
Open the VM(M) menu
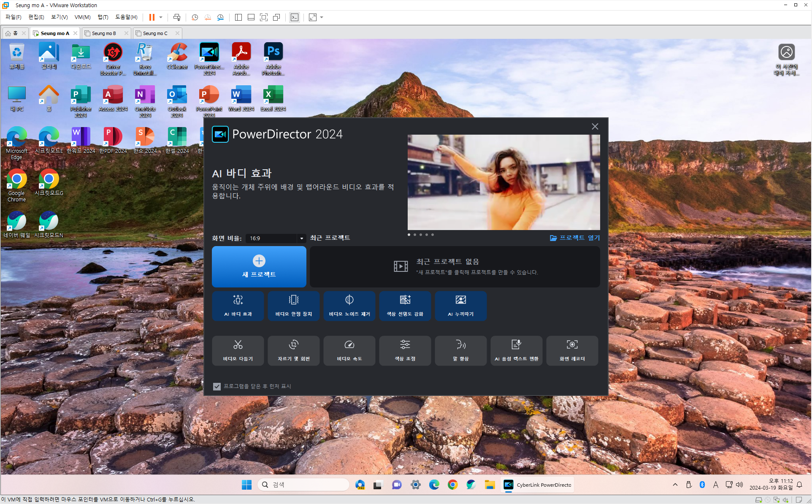coord(82,17)
